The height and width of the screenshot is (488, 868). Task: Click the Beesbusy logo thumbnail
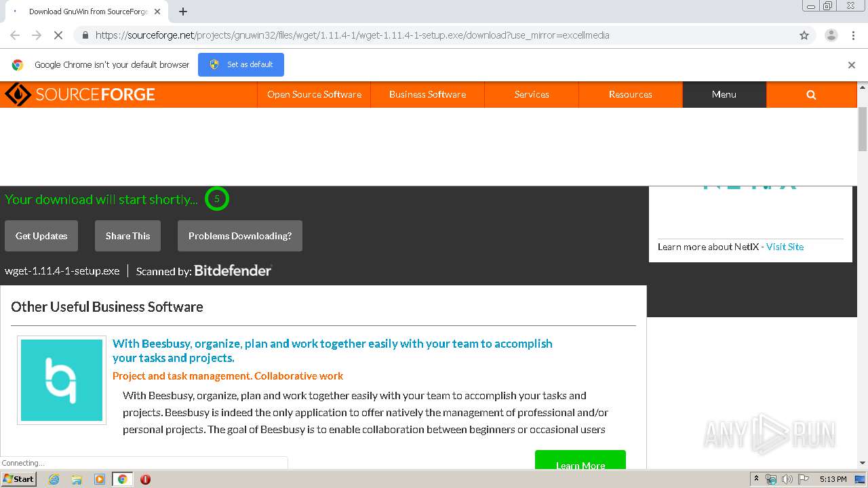click(62, 380)
